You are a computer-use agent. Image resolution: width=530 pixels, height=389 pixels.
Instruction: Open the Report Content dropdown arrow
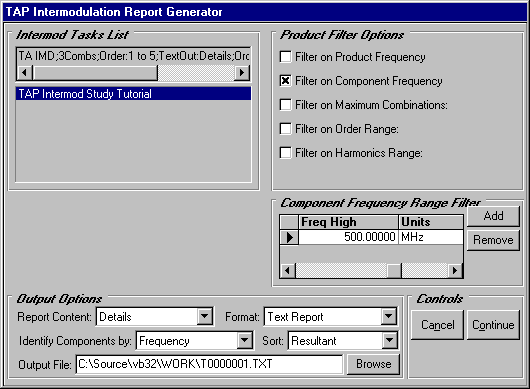click(205, 316)
